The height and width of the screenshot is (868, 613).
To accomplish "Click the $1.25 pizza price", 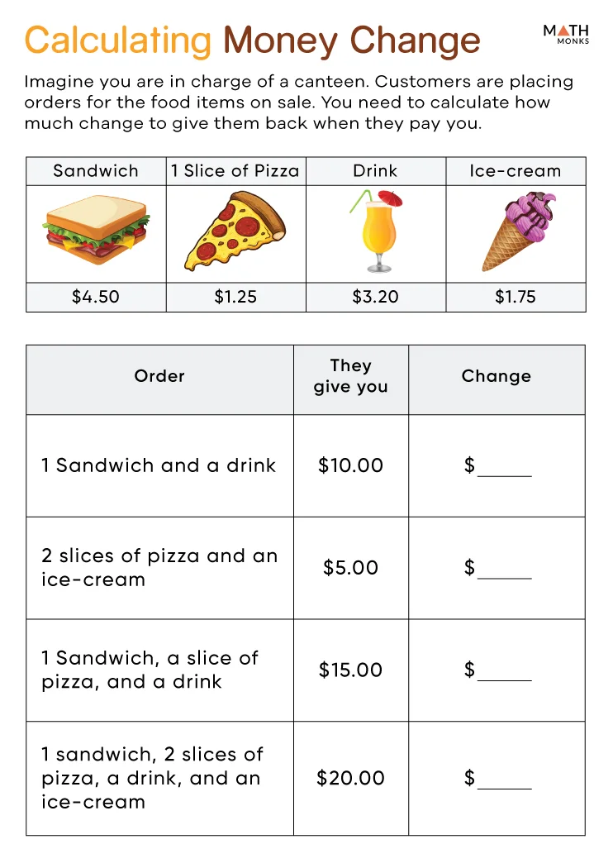I will 235,298.
